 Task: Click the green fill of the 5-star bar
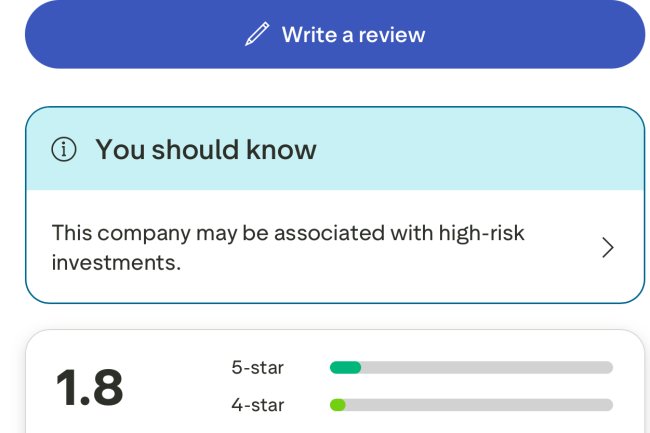[345, 368]
